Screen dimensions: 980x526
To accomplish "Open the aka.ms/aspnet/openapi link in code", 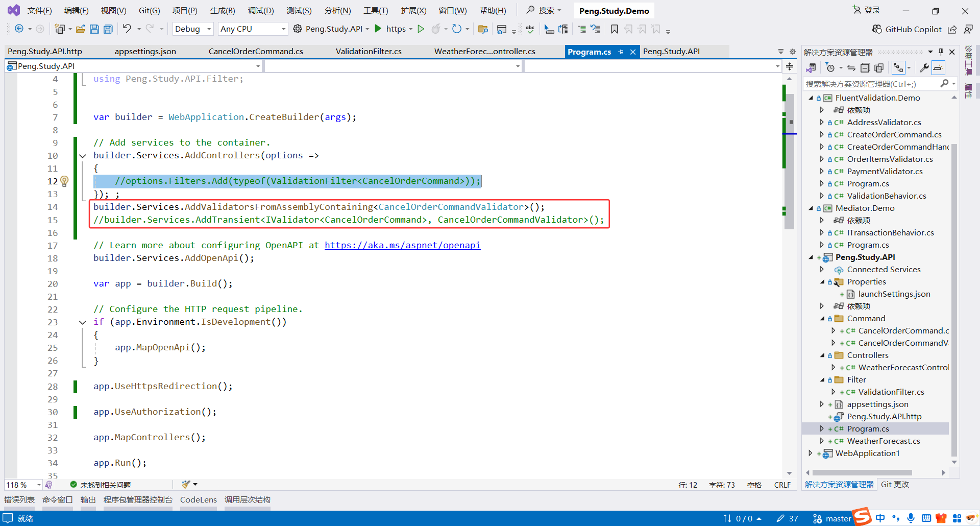I will [x=402, y=245].
